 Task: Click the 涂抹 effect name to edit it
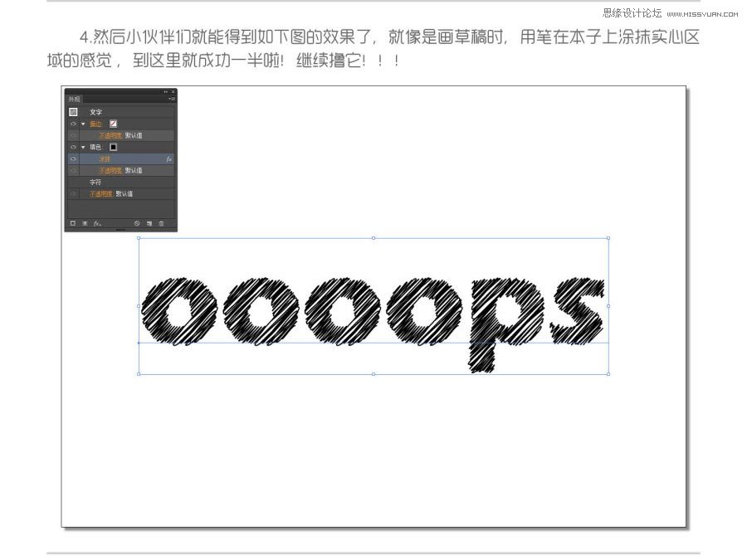coord(106,158)
